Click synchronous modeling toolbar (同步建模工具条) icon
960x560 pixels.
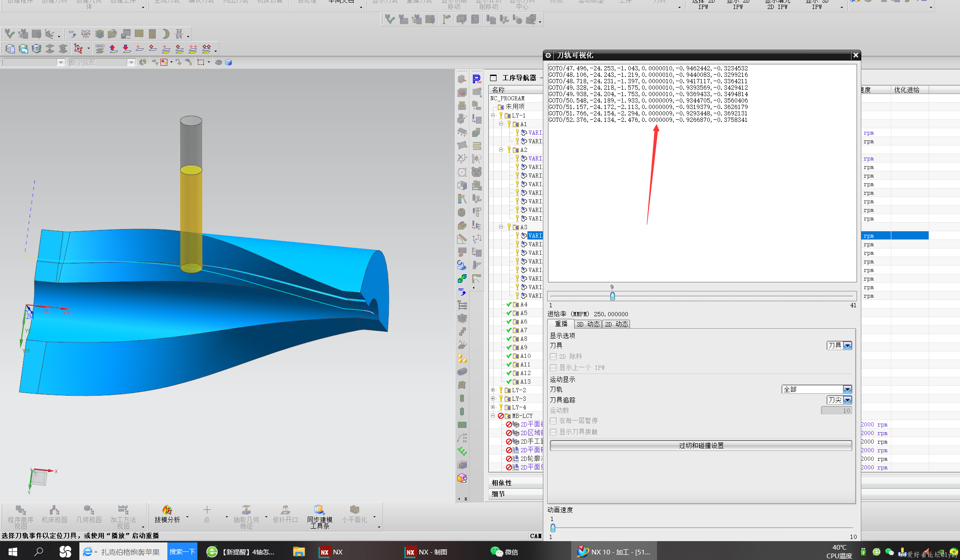point(320,517)
